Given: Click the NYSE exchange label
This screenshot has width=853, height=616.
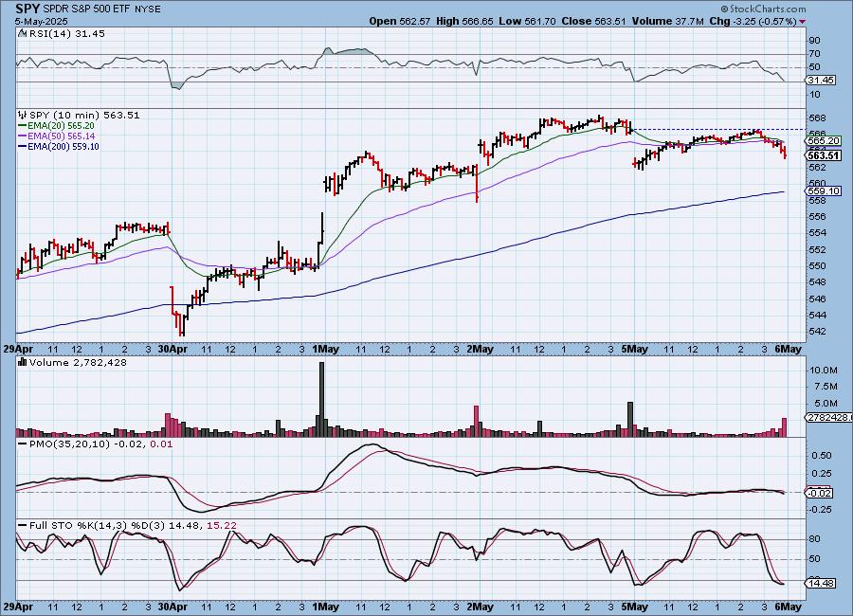Looking at the screenshot, I should [146, 9].
